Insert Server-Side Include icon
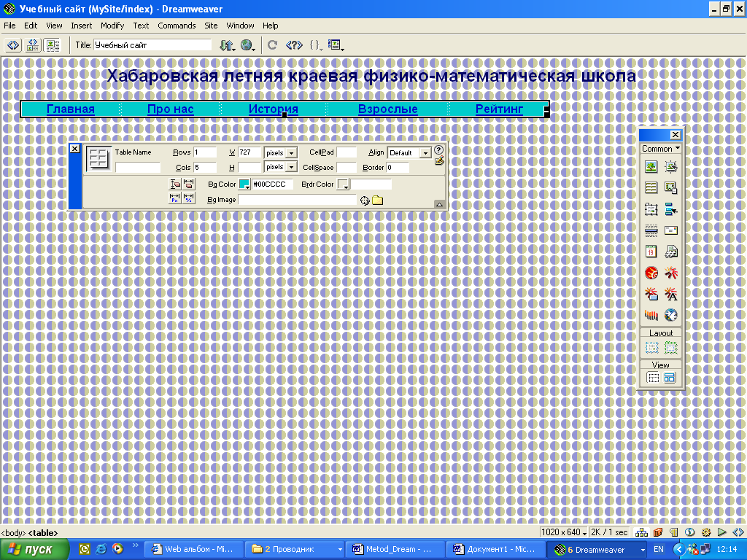 [671, 252]
